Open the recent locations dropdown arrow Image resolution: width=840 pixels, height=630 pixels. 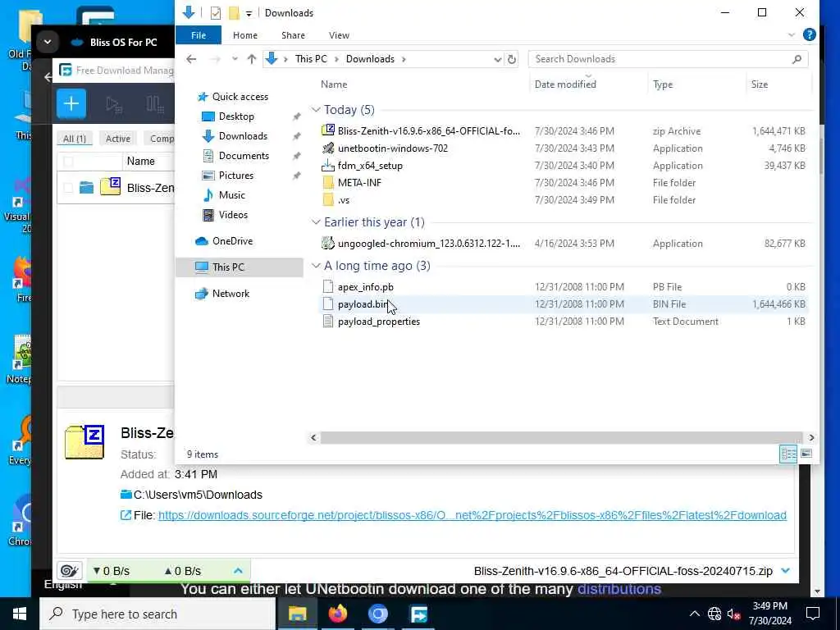(235, 59)
